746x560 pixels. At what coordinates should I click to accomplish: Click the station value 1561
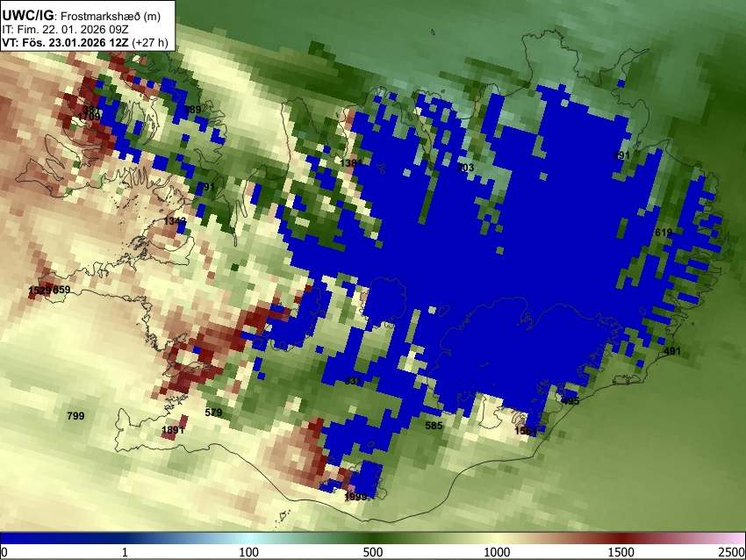click(x=526, y=431)
